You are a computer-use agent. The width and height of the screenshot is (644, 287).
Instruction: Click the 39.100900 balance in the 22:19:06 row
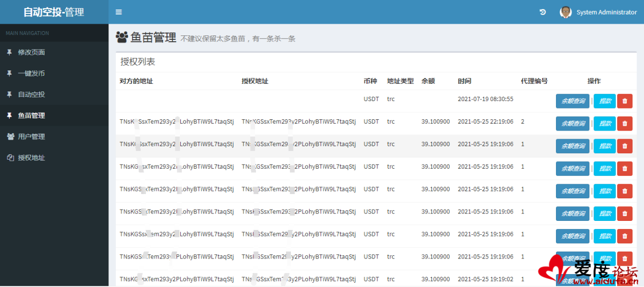pos(436,122)
